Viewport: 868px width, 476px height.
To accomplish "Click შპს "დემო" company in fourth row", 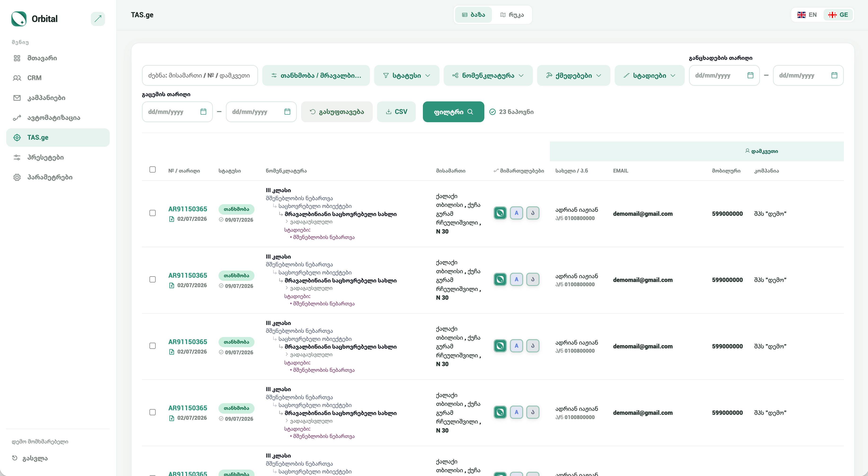I will (x=770, y=413).
